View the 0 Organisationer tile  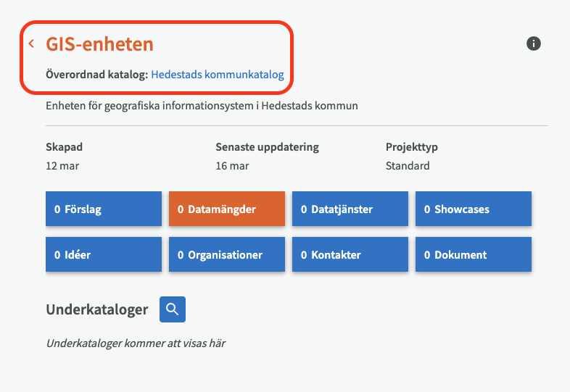227,255
